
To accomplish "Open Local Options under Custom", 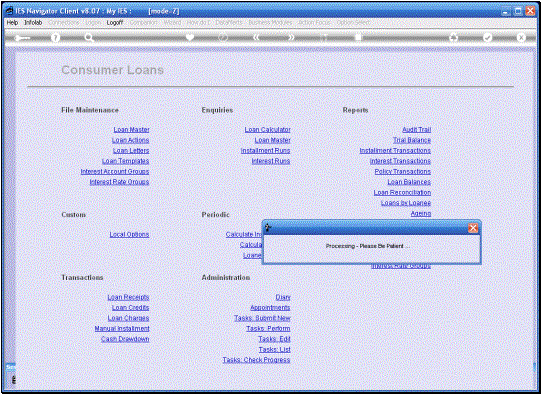I will pyautogui.click(x=129, y=234).
